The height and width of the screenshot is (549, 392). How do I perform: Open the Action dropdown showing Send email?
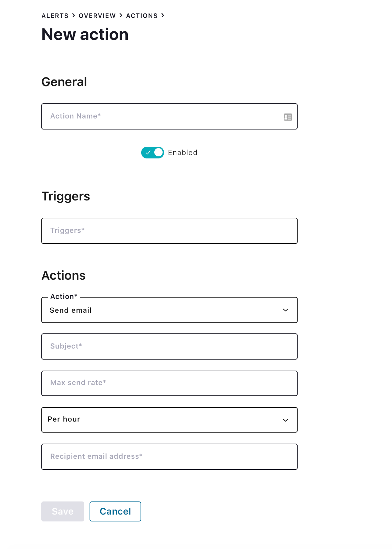(169, 310)
